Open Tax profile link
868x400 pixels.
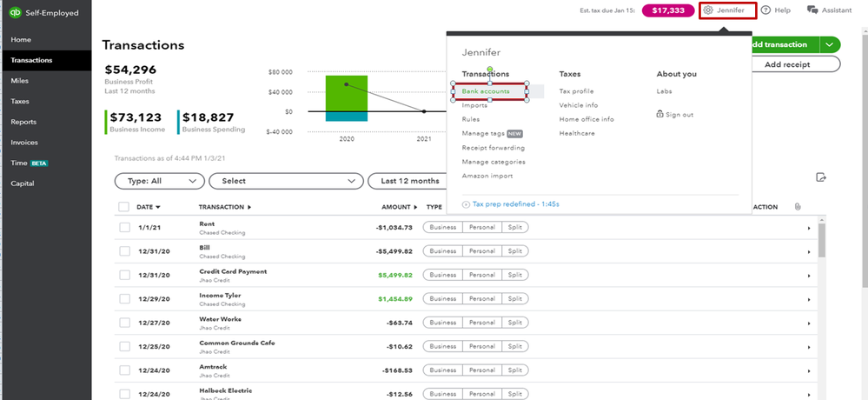pos(576,91)
